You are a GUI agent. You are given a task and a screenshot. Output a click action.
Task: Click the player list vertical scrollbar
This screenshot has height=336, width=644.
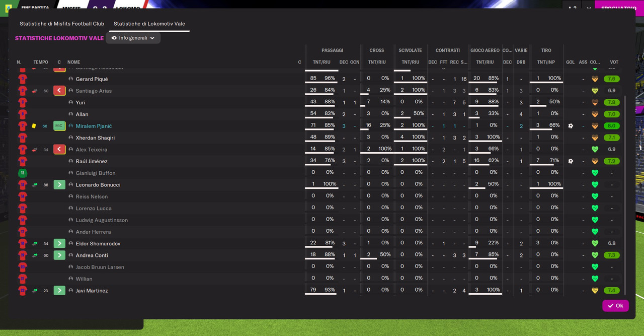625,194
